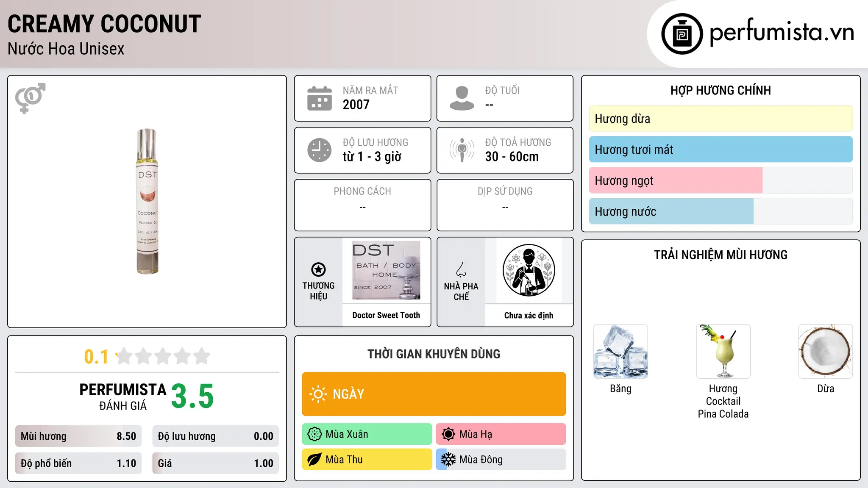The image size is (868, 488).
Task: Select the Mùa Thu season bar
Action: (367, 460)
